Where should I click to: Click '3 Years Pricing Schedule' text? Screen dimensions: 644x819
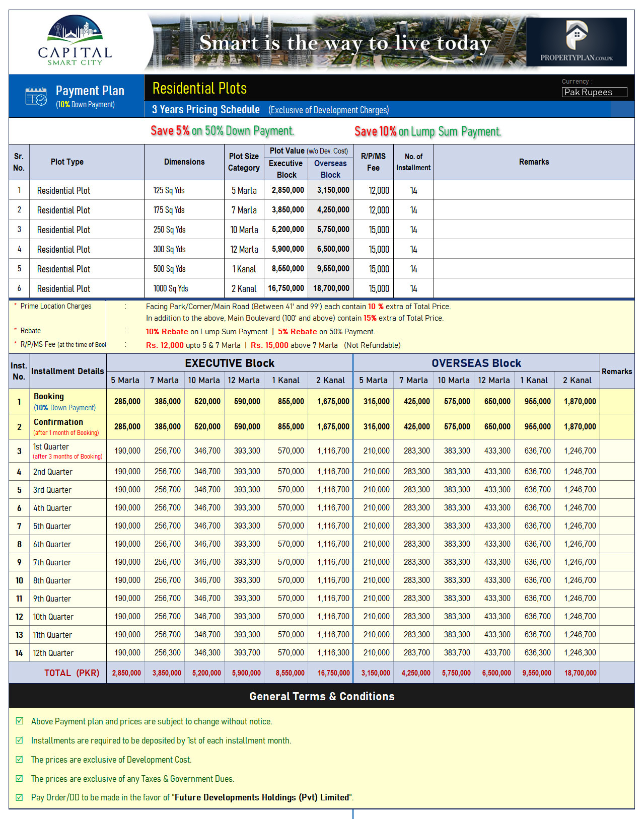pyautogui.click(x=206, y=109)
